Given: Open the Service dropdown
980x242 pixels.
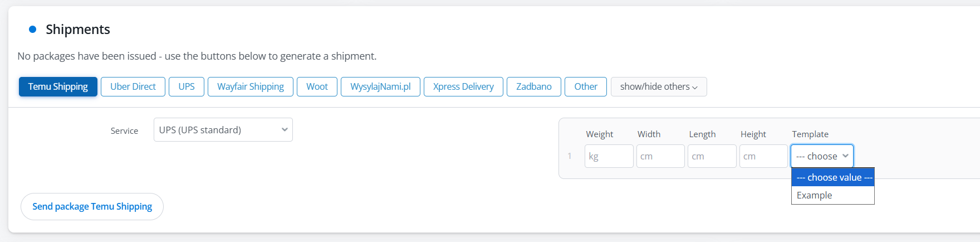Looking at the screenshot, I should [x=223, y=130].
